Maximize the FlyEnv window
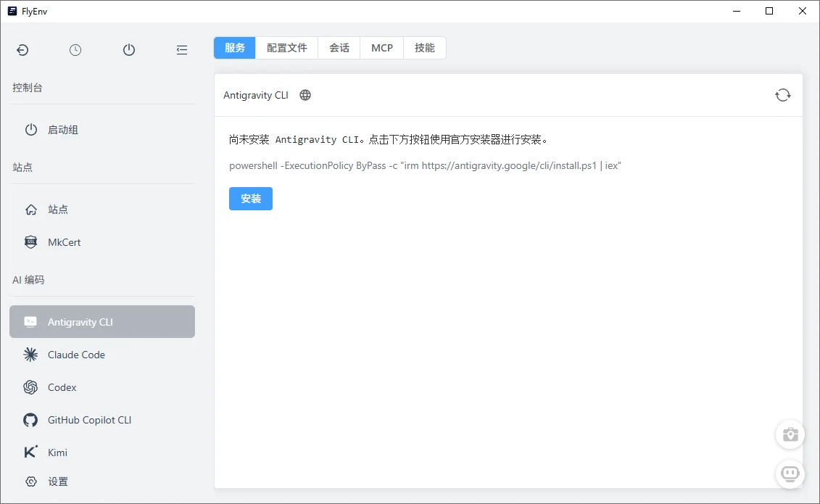 point(769,11)
